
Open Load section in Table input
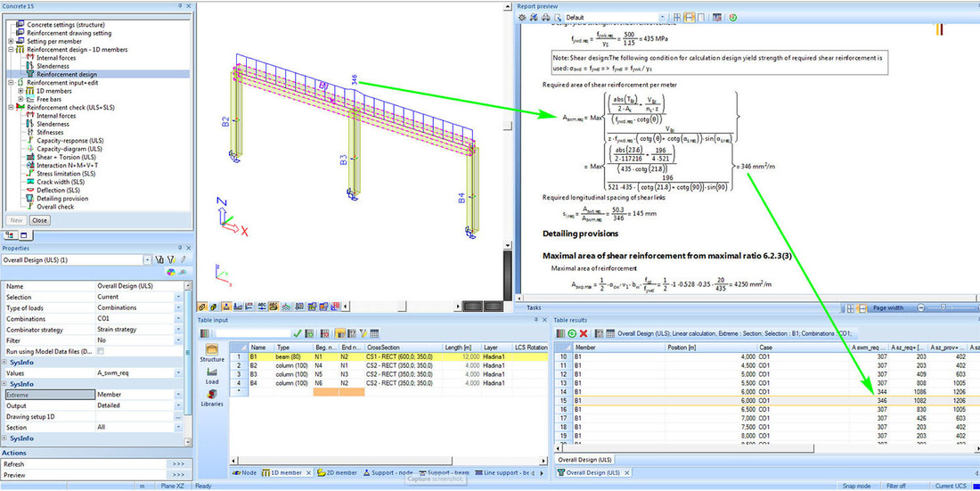pyautogui.click(x=212, y=375)
